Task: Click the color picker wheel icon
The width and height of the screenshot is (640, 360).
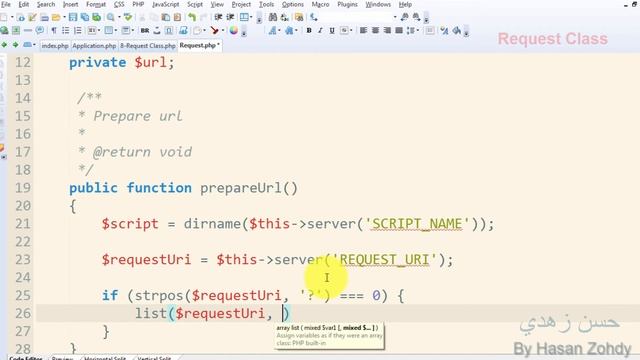Action: (x=233, y=31)
